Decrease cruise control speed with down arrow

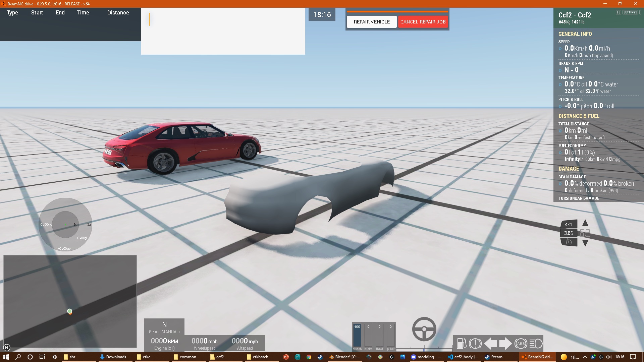(585, 243)
